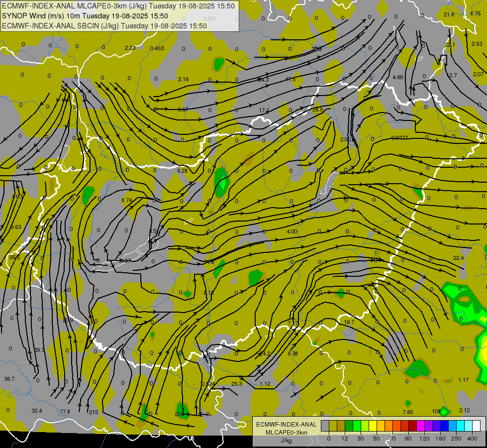The width and height of the screenshot is (487, 448).
Task: Click the map value 25.3
Action: coord(237,384)
